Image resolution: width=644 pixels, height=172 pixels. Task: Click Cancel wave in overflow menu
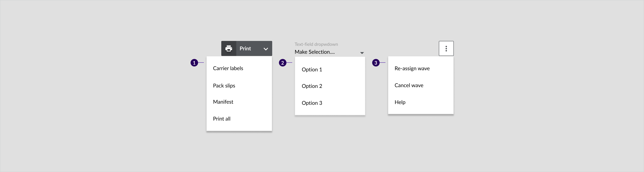[409, 85]
